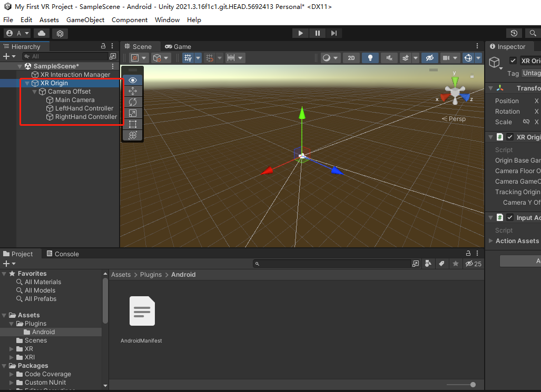The height and width of the screenshot is (392, 541).
Task: Collapse the Camera Offset node
Action: click(35, 92)
